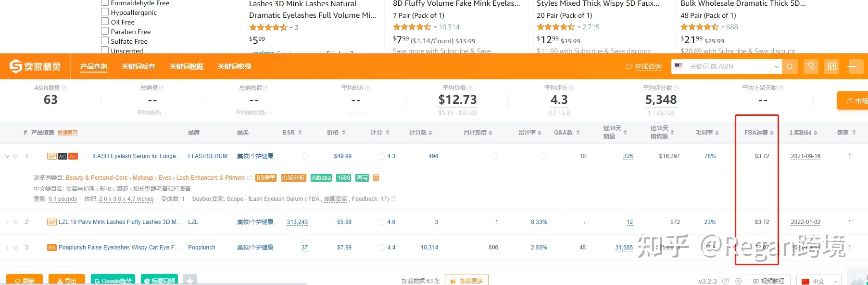Image resolution: width=868 pixels, height=285 pixels.
Task: Switch to the 关键词反查 tab
Action: (138, 66)
